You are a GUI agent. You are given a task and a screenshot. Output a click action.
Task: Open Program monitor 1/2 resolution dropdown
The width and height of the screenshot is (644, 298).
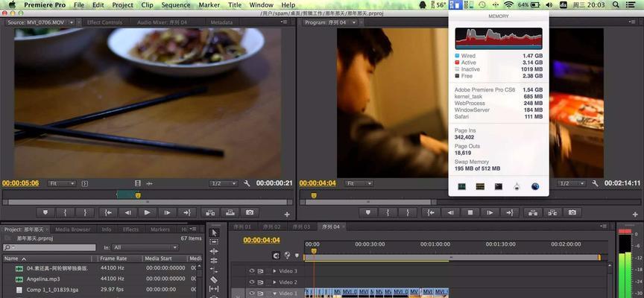pos(571,183)
